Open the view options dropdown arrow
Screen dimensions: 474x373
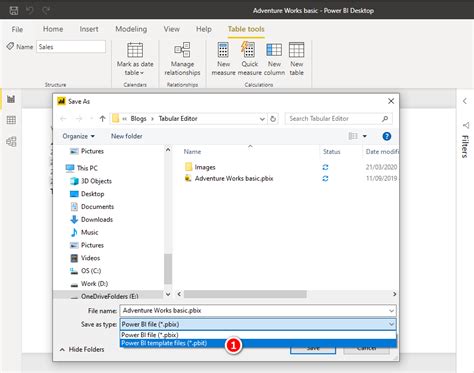click(365, 136)
